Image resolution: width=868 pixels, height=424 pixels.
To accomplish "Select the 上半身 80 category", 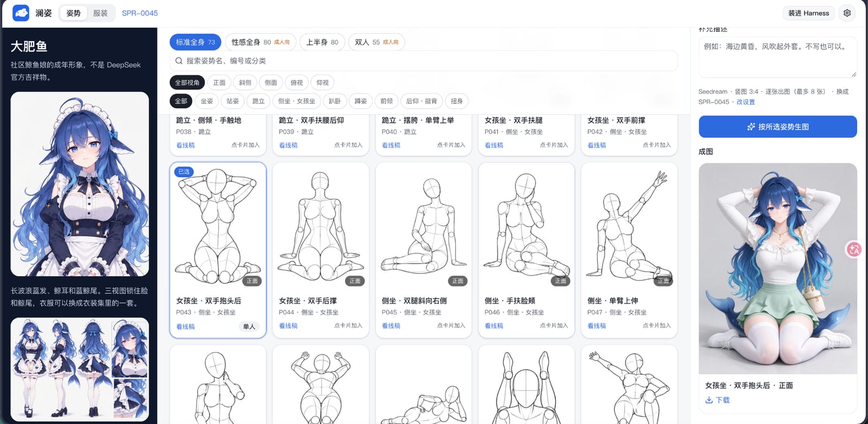I will 322,42.
